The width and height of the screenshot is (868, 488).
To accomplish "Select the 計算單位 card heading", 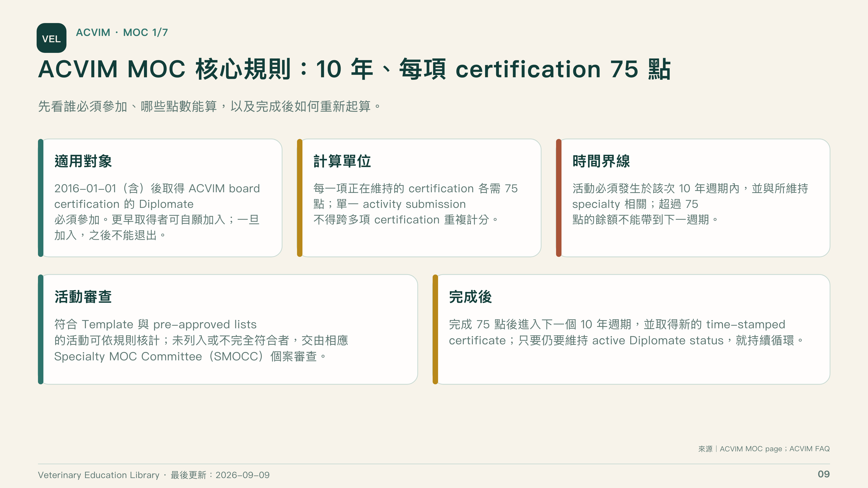I will coord(342,161).
